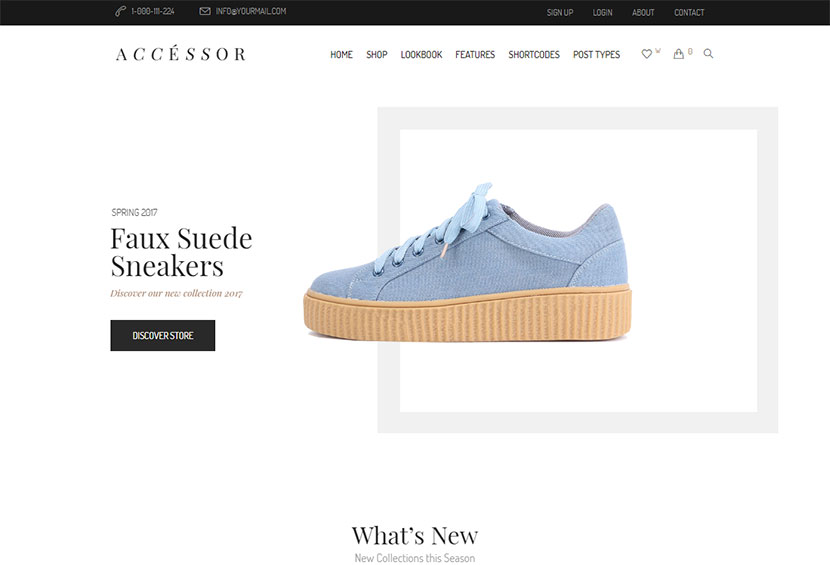Expand the Features menu
Image resolution: width=830 pixels, height=565 pixels.
[475, 55]
